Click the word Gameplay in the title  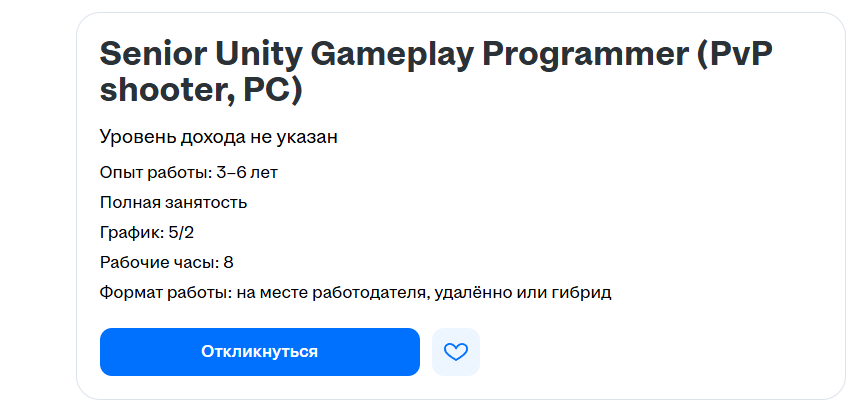tap(390, 56)
